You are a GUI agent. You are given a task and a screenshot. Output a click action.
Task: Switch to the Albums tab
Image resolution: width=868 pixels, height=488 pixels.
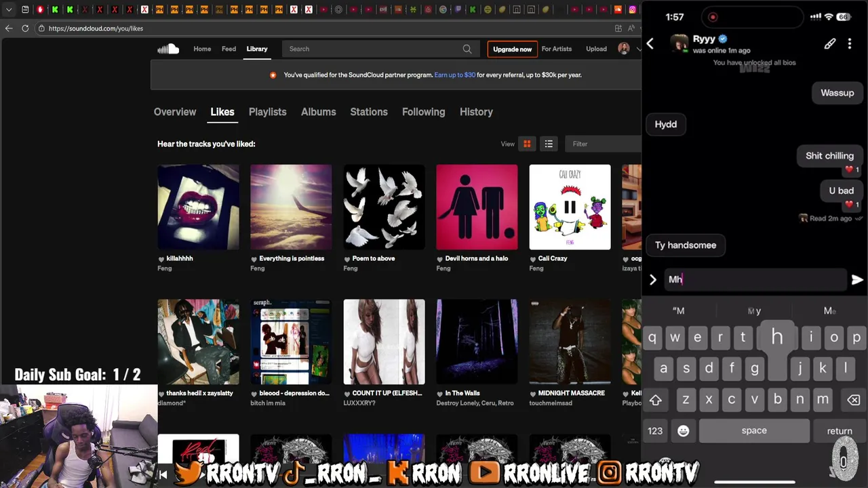[318, 112]
